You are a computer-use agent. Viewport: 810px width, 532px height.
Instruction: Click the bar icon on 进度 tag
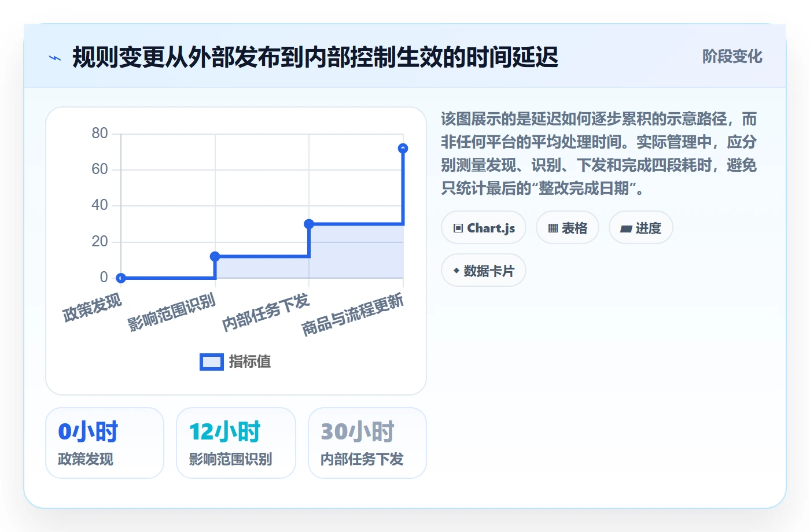626,229
